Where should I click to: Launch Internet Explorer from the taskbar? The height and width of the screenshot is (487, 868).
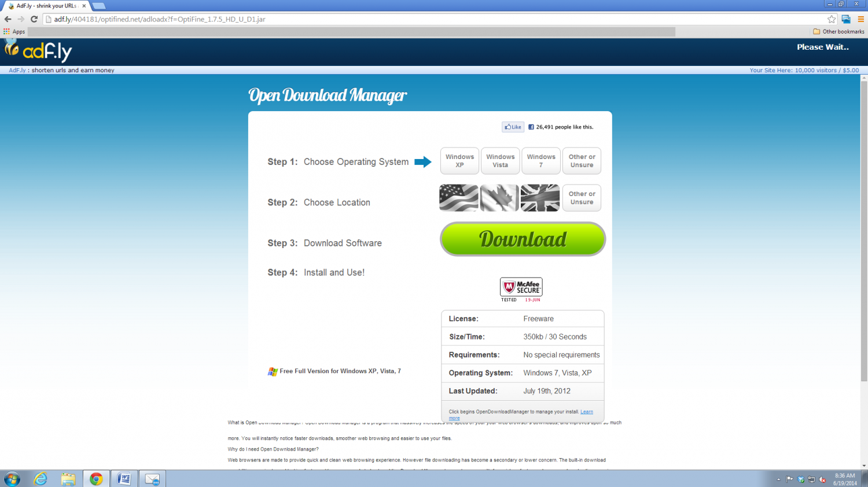41,479
